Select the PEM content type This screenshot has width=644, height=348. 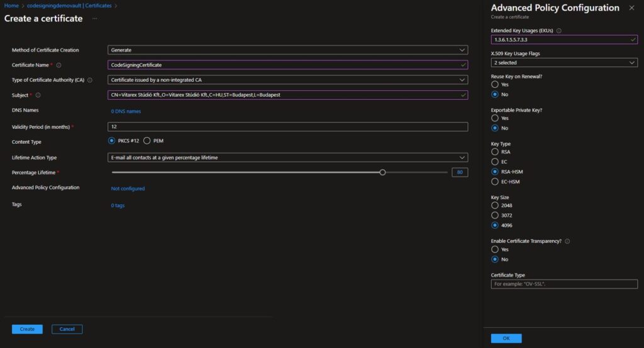[x=147, y=141]
